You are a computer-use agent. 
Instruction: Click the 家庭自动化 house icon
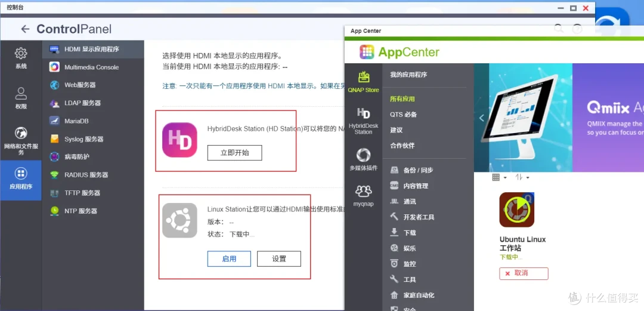[x=394, y=294]
